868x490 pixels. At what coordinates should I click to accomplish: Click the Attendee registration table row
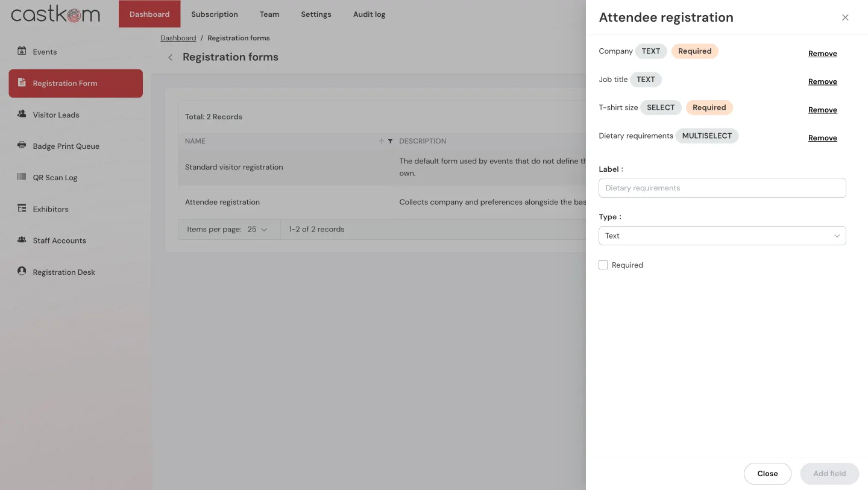382,202
